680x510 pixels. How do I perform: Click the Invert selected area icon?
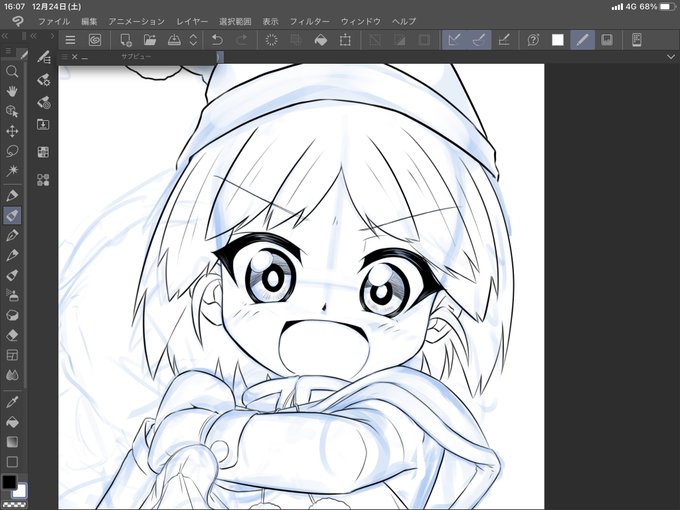coord(399,40)
